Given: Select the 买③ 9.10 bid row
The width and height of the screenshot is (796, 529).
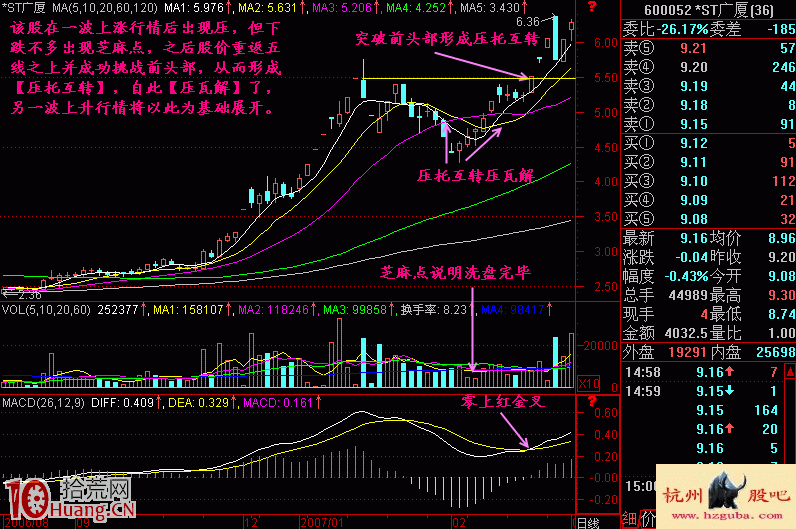Looking at the screenshot, I should tap(709, 181).
